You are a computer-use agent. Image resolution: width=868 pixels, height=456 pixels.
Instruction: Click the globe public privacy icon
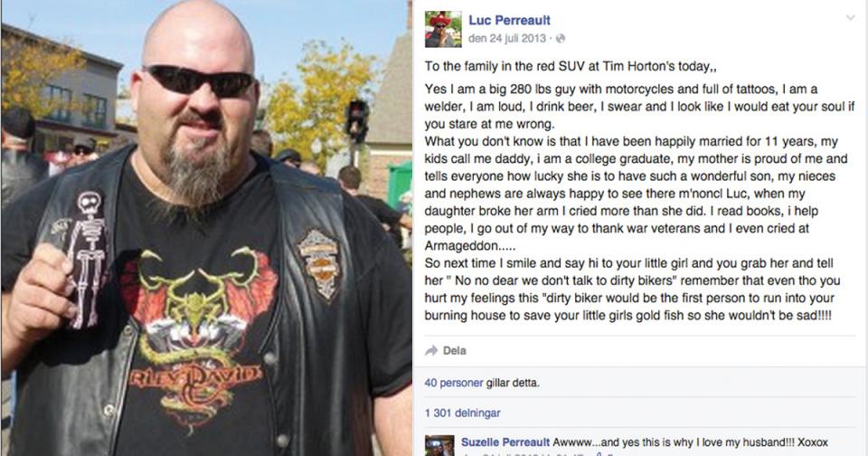pos(561,38)
